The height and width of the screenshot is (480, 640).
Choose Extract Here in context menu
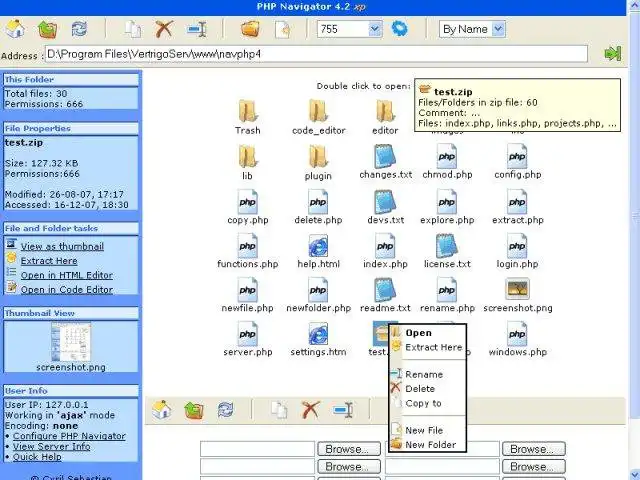(433, 347)
